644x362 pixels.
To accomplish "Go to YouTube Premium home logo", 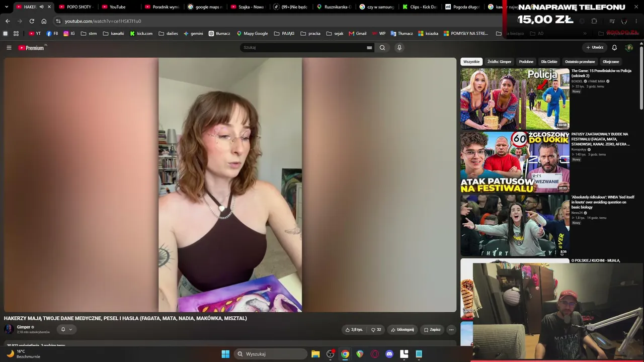I will tap(31, 48).
